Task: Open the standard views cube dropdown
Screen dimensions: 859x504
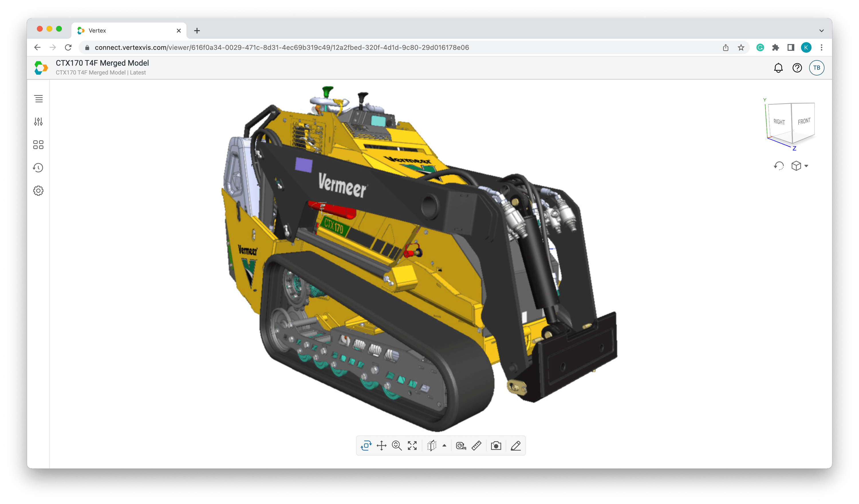Action: point(799,166)
